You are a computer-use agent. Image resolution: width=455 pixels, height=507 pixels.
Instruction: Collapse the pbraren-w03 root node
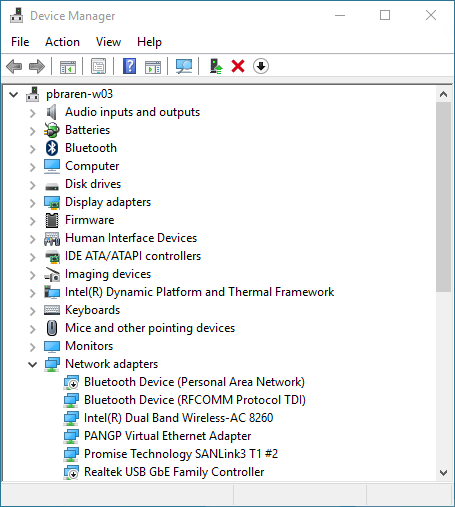point(14,95)
